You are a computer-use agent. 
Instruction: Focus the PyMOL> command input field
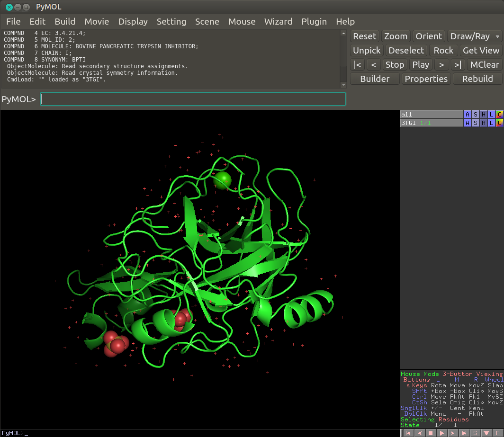pos(193,99)
